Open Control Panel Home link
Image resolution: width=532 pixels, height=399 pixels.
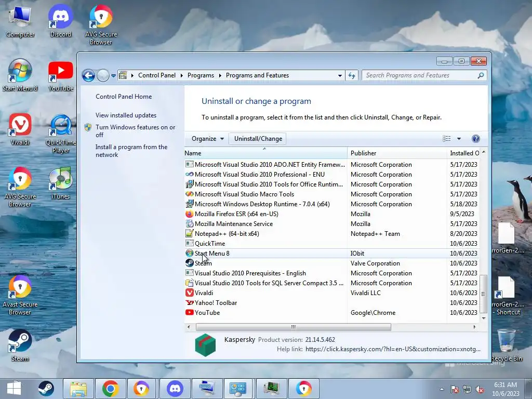tap(124, 96)
